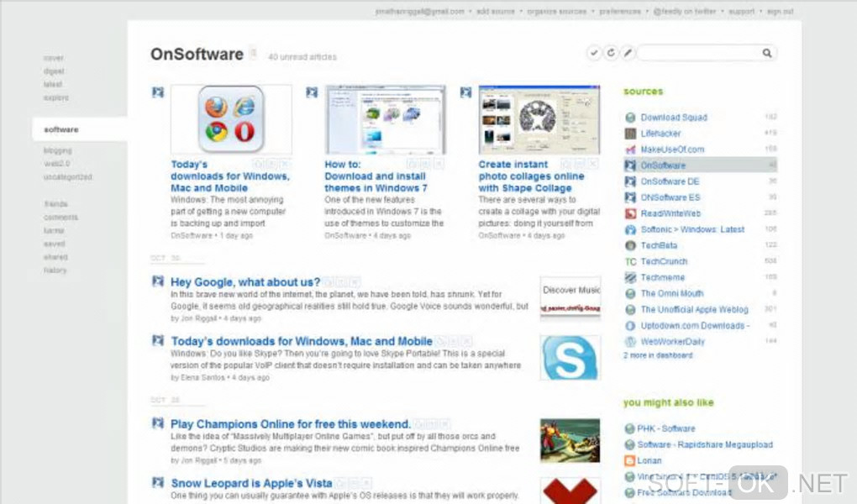This screenshot has width=857, height=504.
Task: Click the search input field
Action: tap(699, 53)
